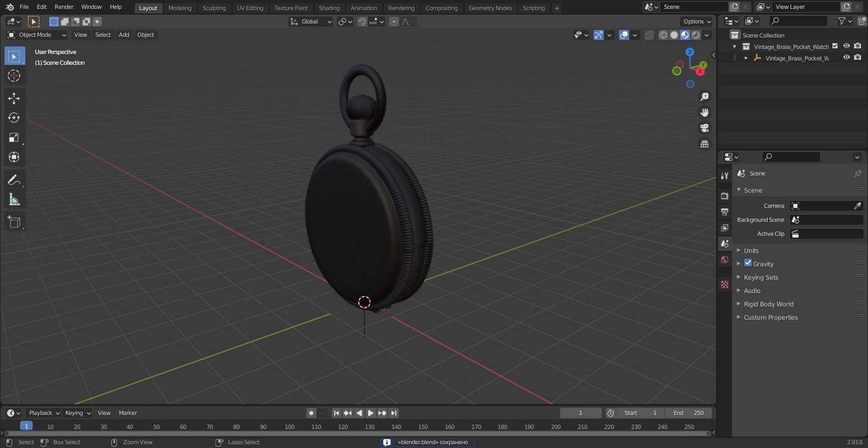This screenshot has width=868, height=448.
Task: Select the Add Cube tool
Action: tap(14, 222)
